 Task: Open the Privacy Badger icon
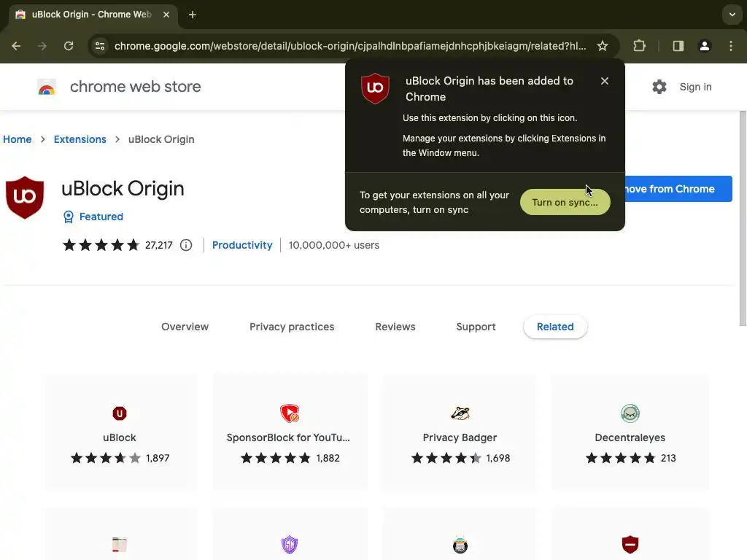click(x=460, y=413)
